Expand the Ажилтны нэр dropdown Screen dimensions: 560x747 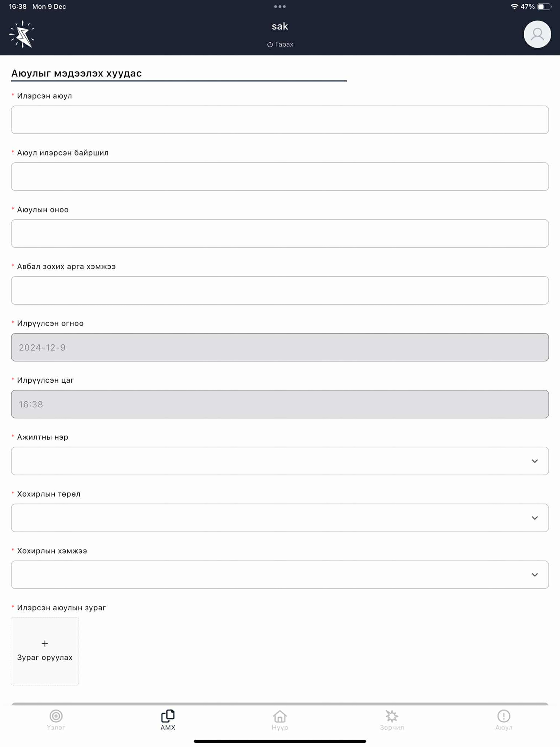pos(280,461)
